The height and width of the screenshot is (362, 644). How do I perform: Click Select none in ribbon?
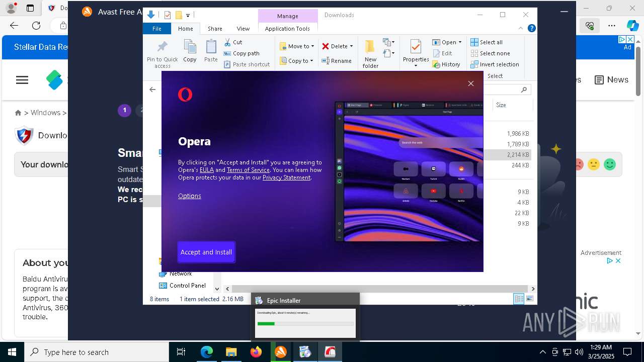[491, 53]
